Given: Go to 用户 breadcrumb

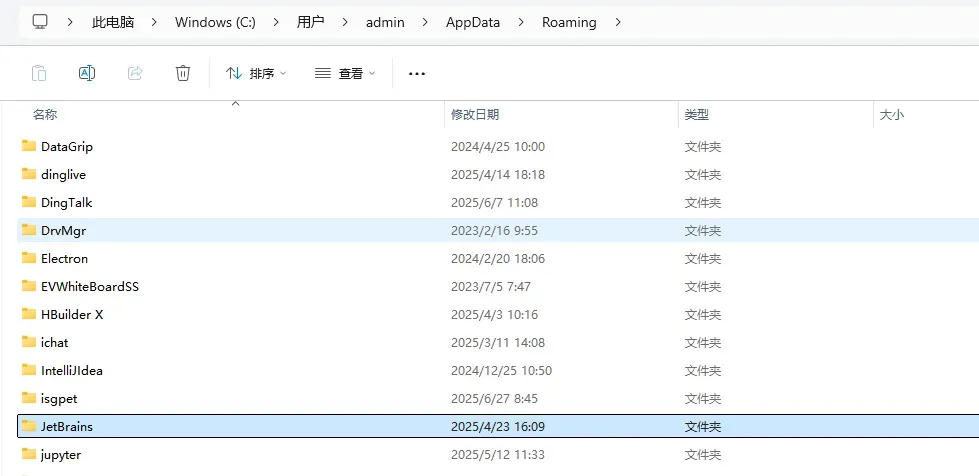Looking at the screenshot, I should (x=310, y=22).
